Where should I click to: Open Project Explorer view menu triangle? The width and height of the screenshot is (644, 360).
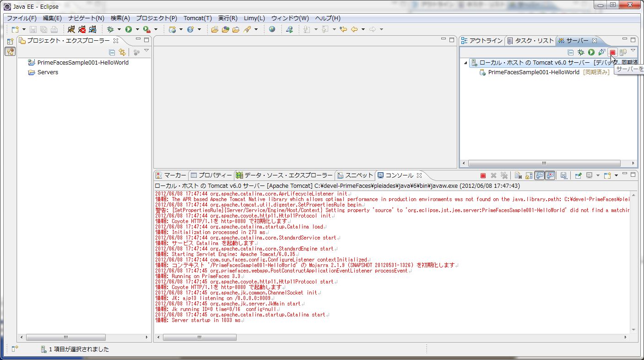(x=146, y=50)
